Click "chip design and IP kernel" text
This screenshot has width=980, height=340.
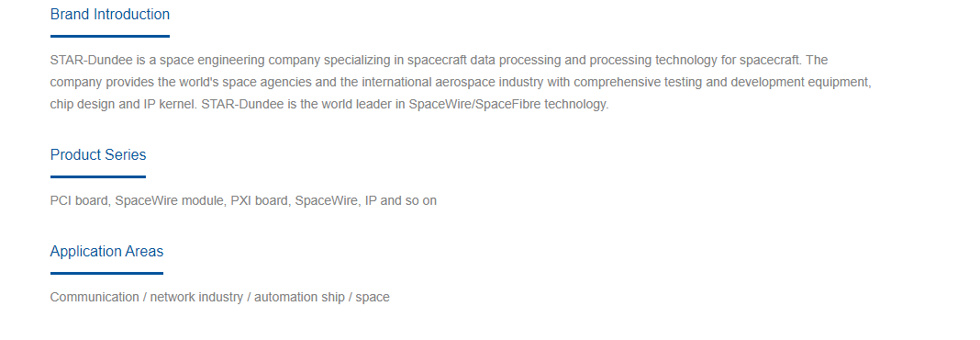123,104
